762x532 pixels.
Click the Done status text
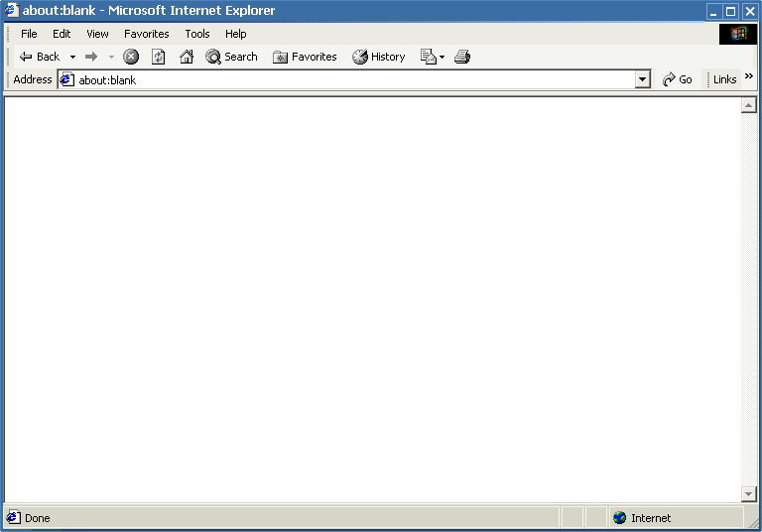[38, 518]
